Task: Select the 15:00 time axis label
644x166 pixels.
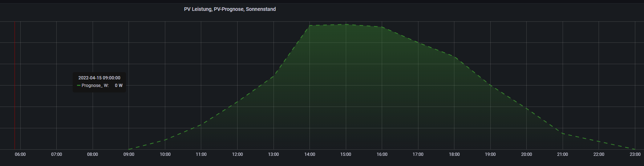Action: (x=346, y=154)
